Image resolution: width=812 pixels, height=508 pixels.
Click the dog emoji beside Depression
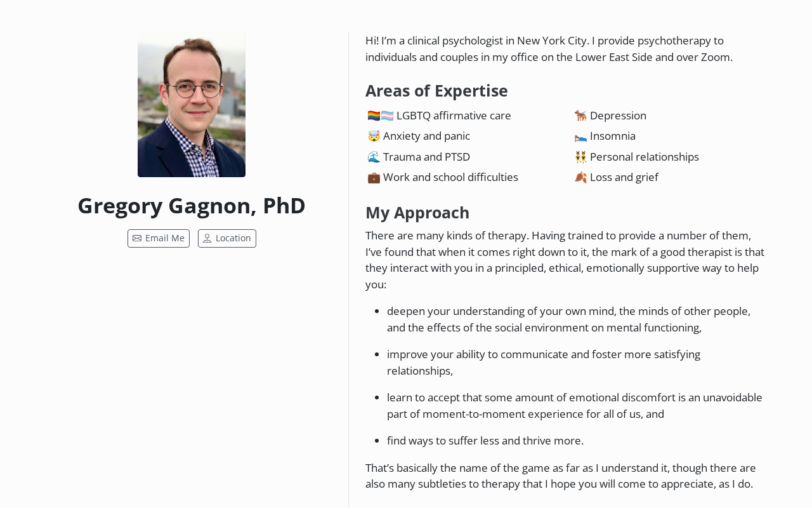(x=580, y=116)
